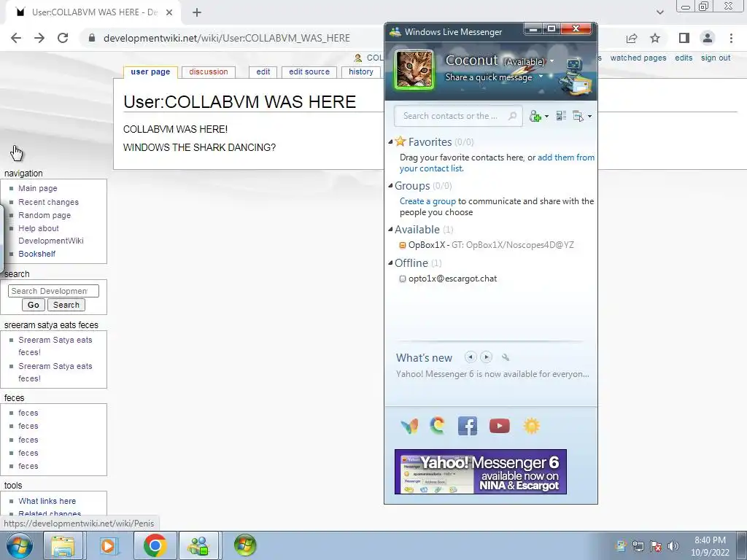Open the history tab
Image resolution: width=747 pixels, height=560 pixels.
[x=360, y=72]
